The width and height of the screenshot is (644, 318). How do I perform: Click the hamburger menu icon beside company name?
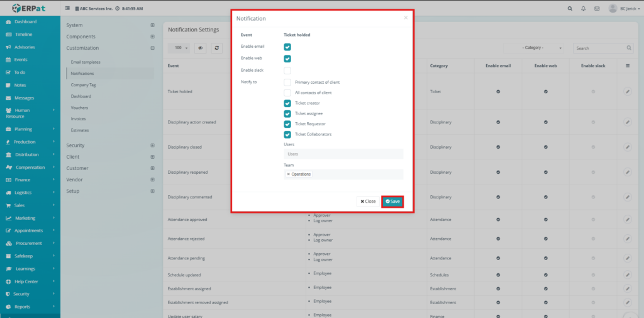[68, 9]
